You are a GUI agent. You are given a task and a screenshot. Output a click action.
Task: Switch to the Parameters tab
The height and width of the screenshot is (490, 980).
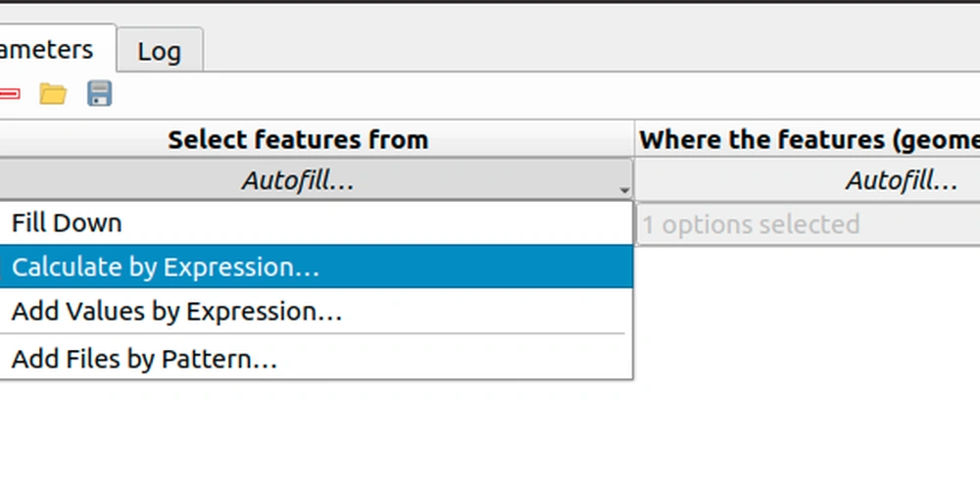point(58,49)
